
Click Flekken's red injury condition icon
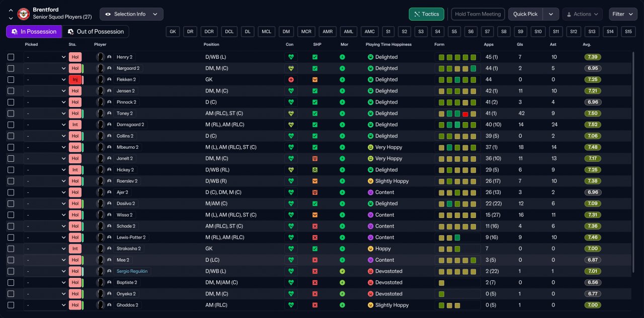tap(290, 79)
